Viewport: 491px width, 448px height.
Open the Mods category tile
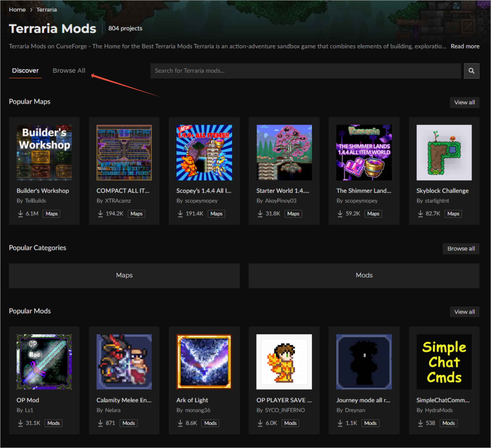pyautogui.click(x=364, y=276)
